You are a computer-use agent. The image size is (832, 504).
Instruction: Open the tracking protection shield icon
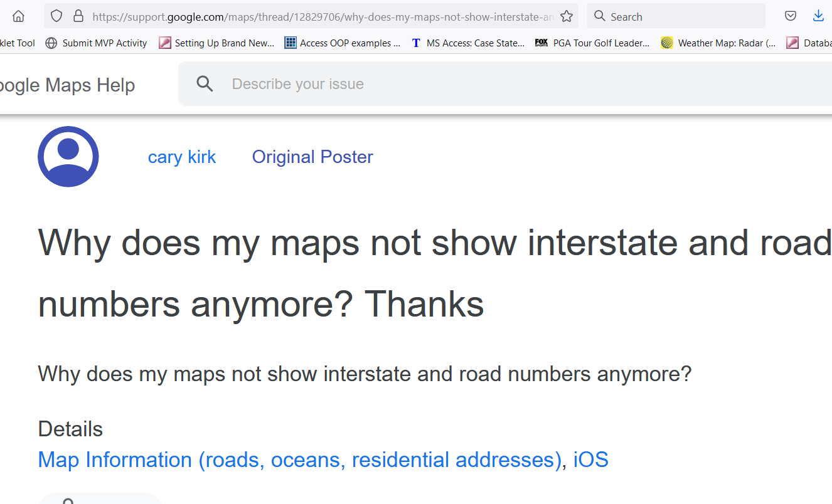click(x=56, y=16)
